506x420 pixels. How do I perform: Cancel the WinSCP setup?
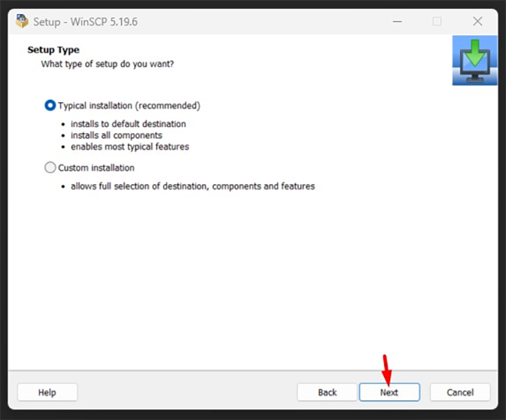460,392
